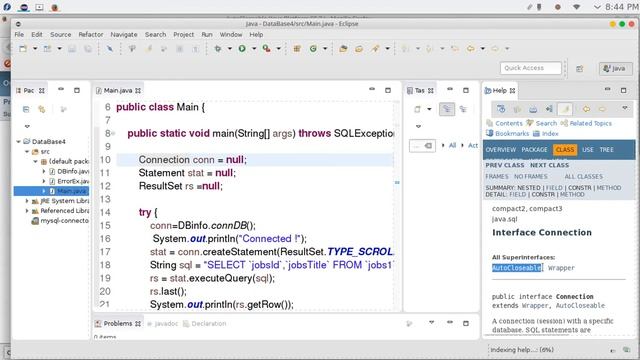Maximize the Problems panel view
640x360 pixels.
[x=466, y=323]
